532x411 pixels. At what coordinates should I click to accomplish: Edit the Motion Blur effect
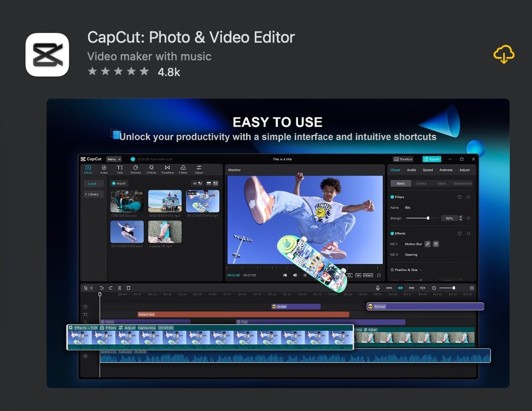428,244
